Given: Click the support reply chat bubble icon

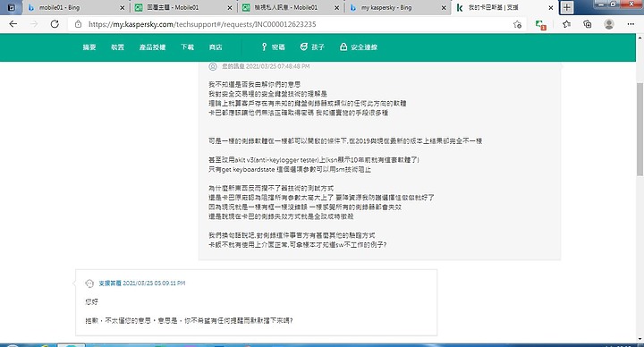Looking at the screenshot, I should click(x=89, y=284).
